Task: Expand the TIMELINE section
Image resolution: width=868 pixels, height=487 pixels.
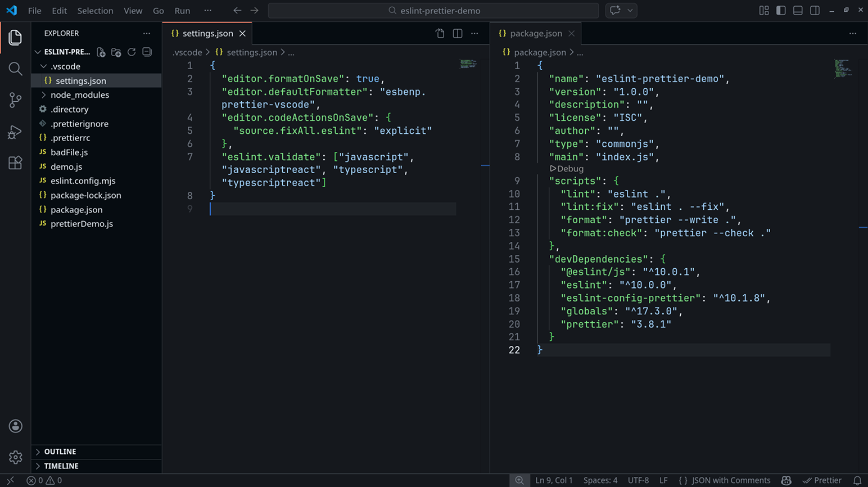Action: click(61, 466)
